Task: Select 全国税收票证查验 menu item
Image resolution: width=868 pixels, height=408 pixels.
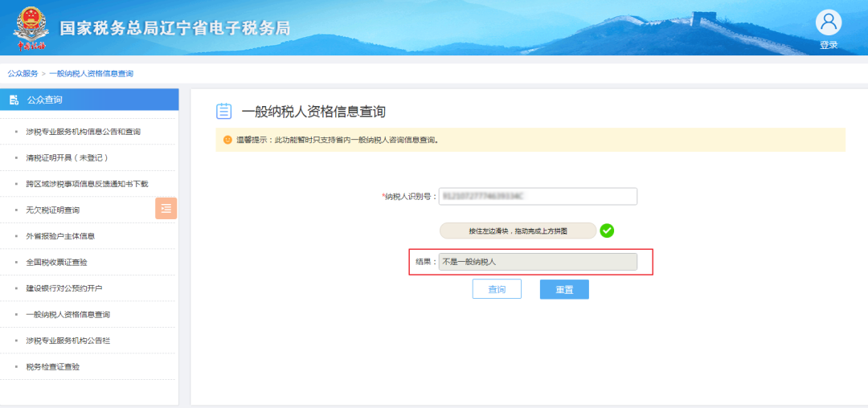Action: (56, 263)
